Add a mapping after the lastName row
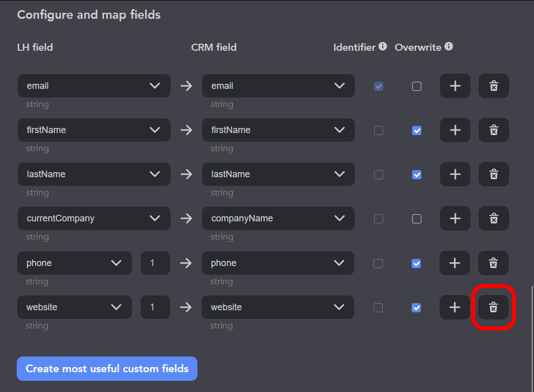 [x=455, y=174]
